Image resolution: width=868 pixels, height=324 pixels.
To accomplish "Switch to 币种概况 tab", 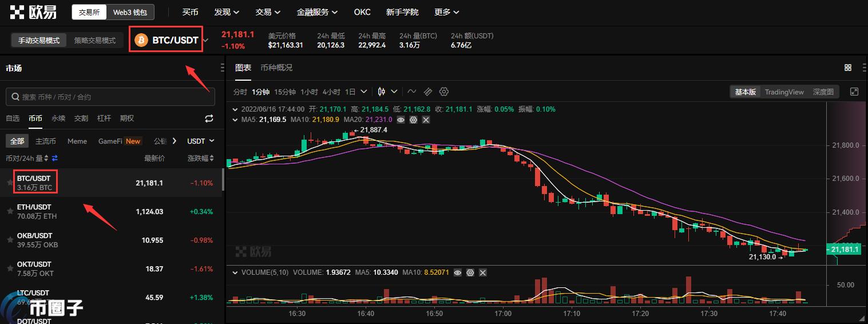I will pyautogui.click(x=276, y=68).
